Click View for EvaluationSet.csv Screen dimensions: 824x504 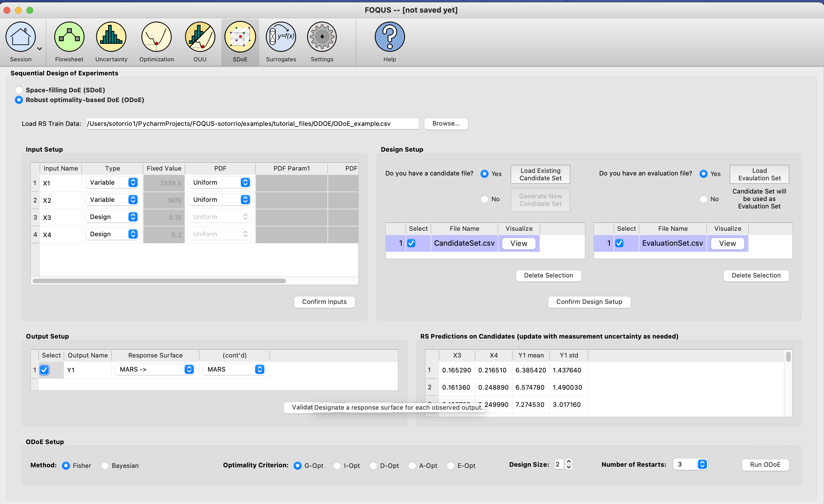[727, 243]
